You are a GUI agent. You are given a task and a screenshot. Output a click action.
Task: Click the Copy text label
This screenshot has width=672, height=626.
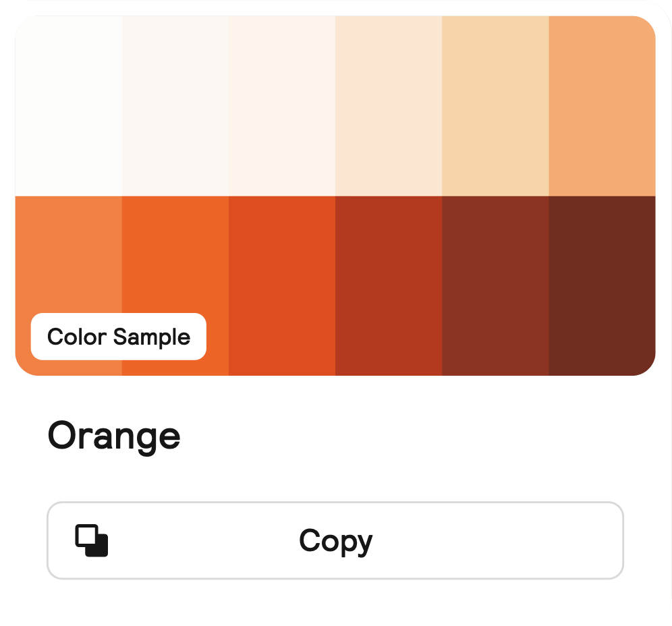pyautogui.click(x=335, y=540)
